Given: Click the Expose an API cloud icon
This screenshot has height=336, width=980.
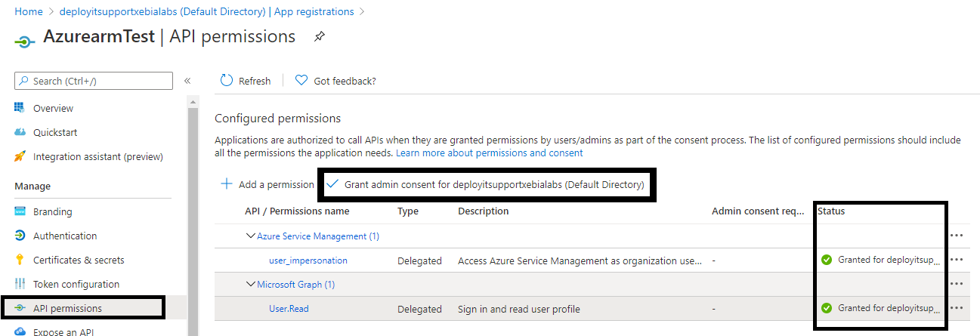Looking at the screenshot, I should tap(20, 331).
